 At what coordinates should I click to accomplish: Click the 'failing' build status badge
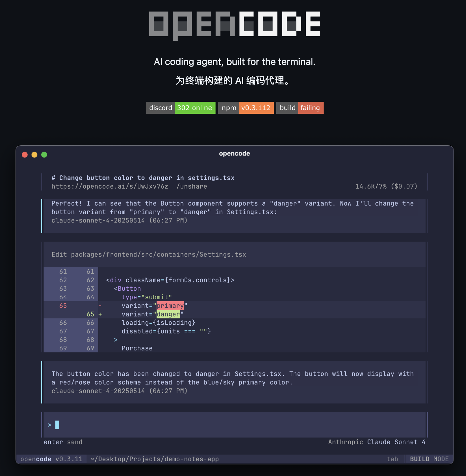pyautogui.click(x=310, y=107)
